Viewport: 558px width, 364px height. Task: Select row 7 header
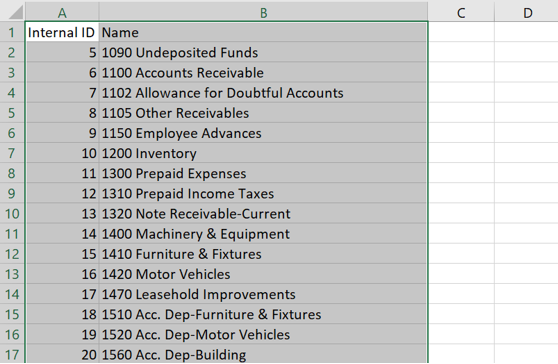click(12, 153)
